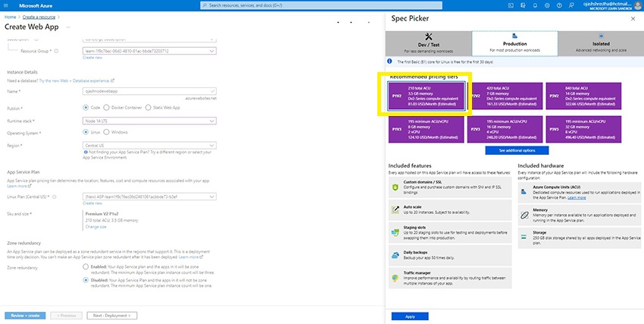Click the Resource Group info icon
Viewport: 644px width, 324px height.
56,52
